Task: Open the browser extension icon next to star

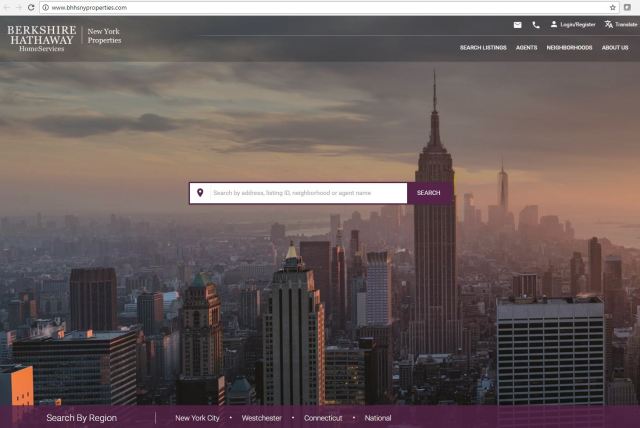Action: point(627,7)
